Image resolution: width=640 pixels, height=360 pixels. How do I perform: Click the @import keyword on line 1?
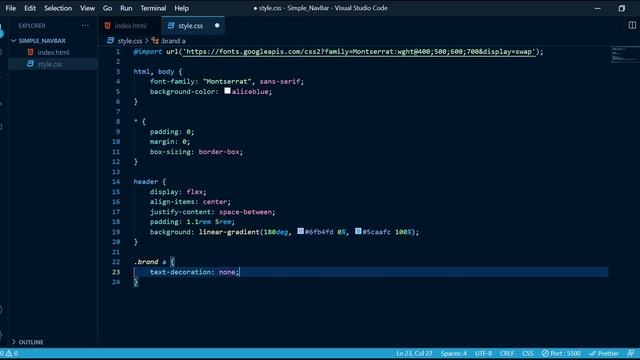pos(148,52)
